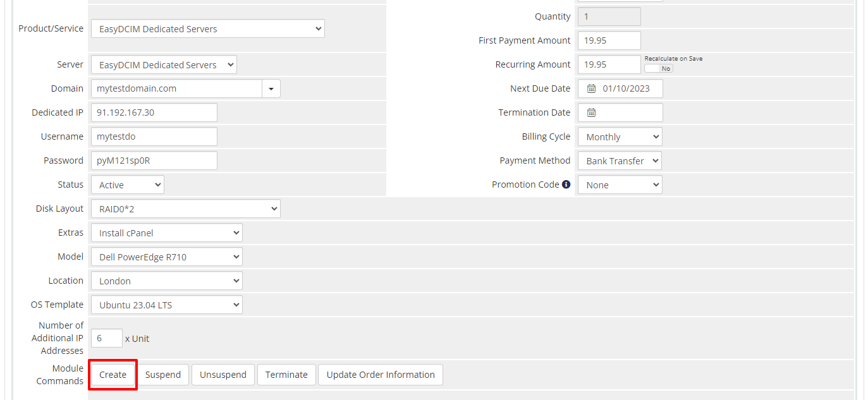The image size is (868, 400).
Task: Open the Location dropdown showing London
Action: [167, 281]
